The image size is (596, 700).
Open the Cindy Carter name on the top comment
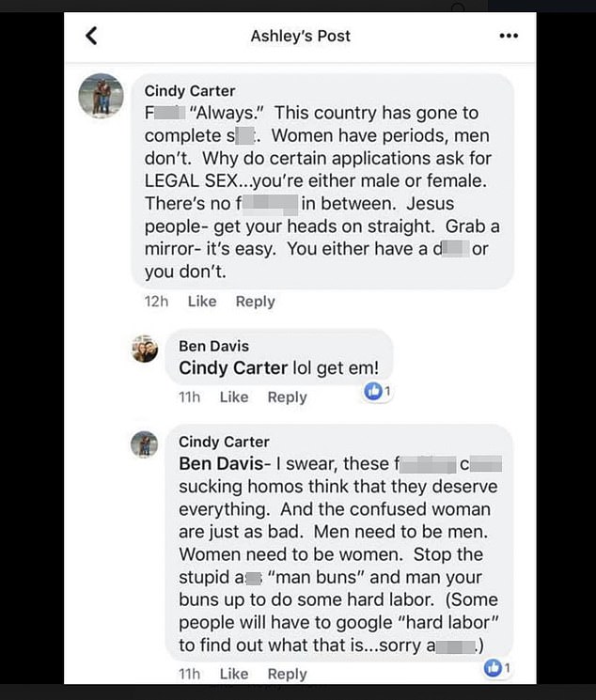pyautogui.click(x=189, y=91)
